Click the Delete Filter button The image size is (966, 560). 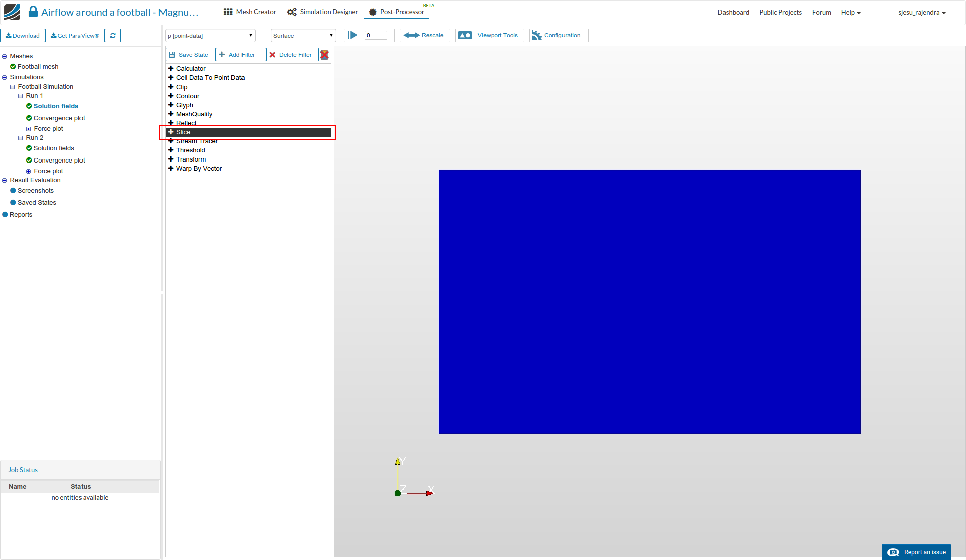291,55
